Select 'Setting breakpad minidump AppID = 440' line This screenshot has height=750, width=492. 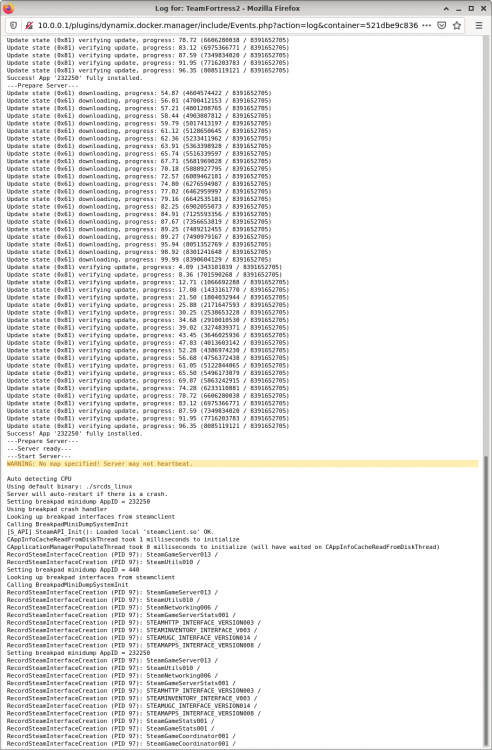73,570
